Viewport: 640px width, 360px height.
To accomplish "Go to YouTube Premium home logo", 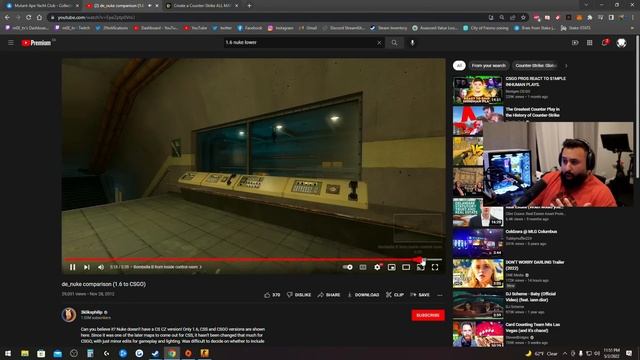I will [x=36, y=43].
